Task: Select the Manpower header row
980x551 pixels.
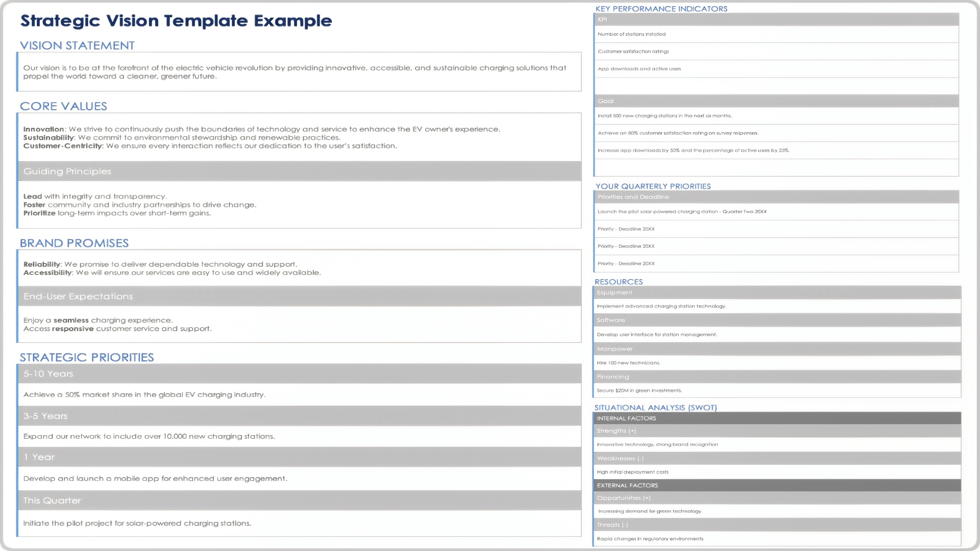Action: (777, 349)
